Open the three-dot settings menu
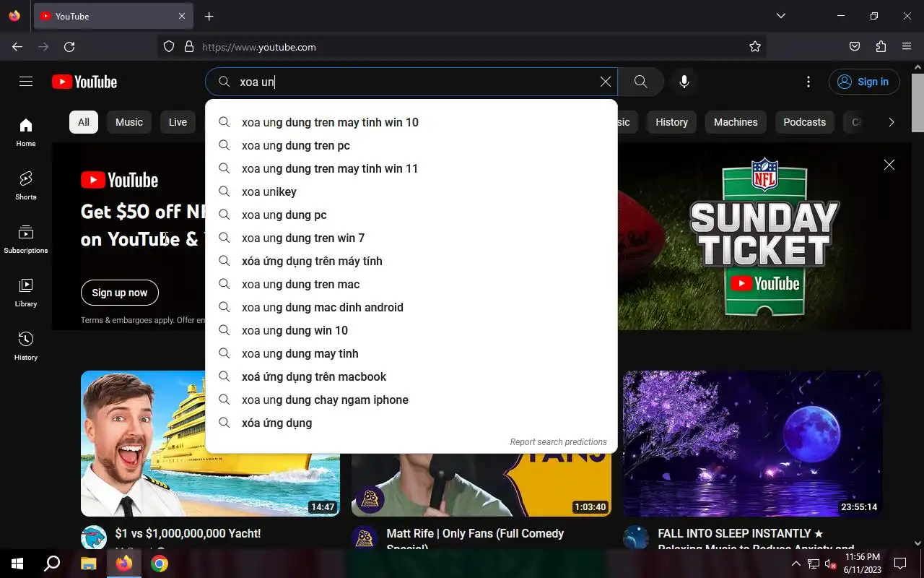 808,82
